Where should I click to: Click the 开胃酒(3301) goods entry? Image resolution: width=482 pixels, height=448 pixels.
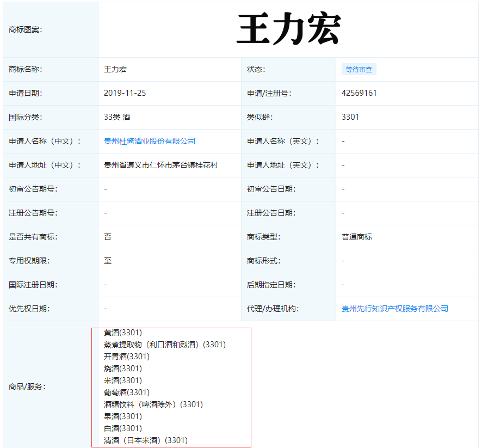point(127,357)
